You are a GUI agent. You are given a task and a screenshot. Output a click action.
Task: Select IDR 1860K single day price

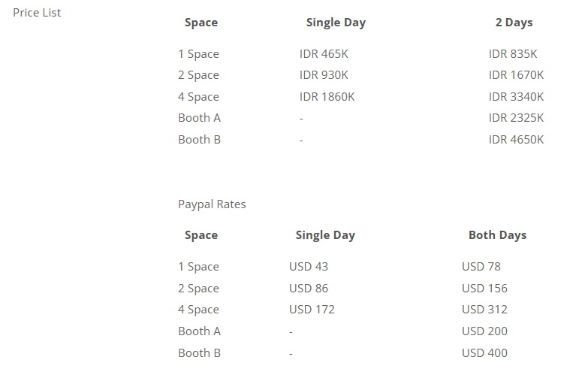point(327,97)
